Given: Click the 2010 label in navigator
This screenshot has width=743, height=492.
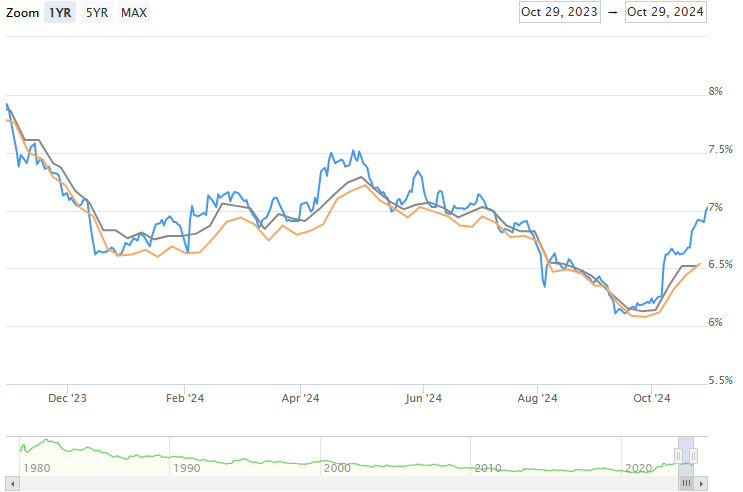Looking at the screenshot, I should 488,468.
